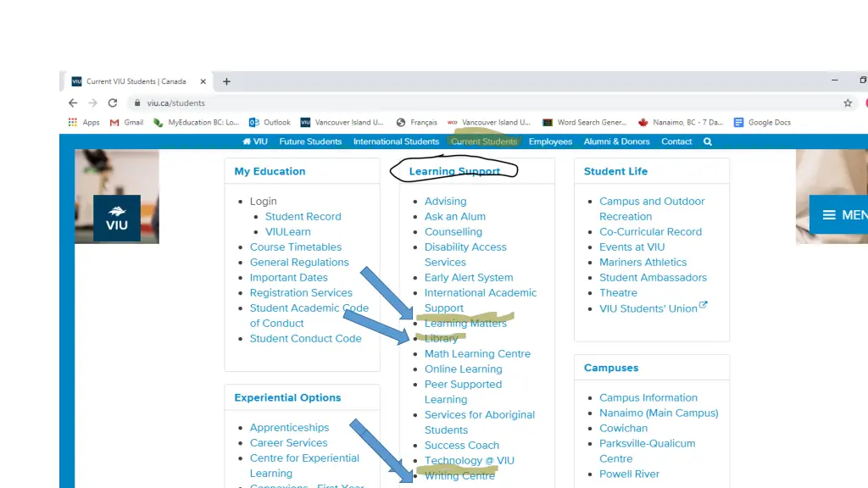The height and width of the screenshot is (488, 868).
Task: Open the Word Search Generator bookmark
Action: pyautogui.click(x=585, y=122)
